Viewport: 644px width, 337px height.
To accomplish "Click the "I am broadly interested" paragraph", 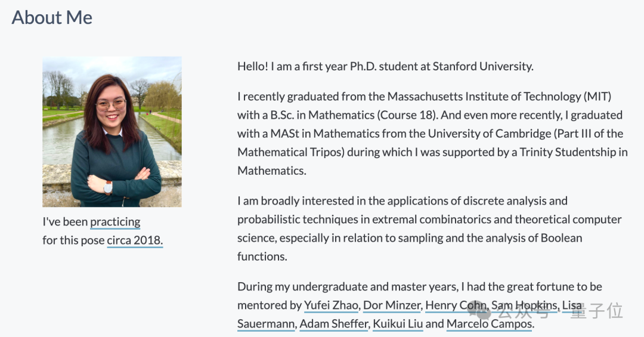I will [402, 201].
